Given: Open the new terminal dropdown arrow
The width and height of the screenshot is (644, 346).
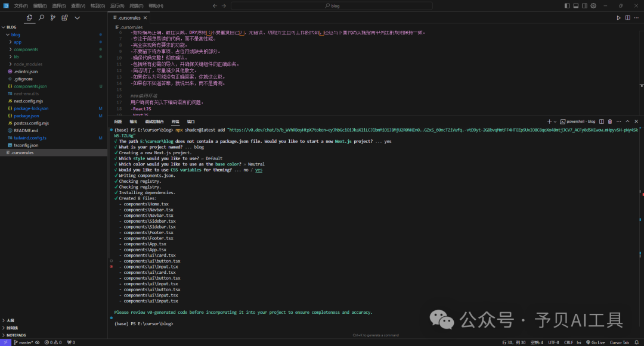Looking at the screenshot, I should (556, 121).
